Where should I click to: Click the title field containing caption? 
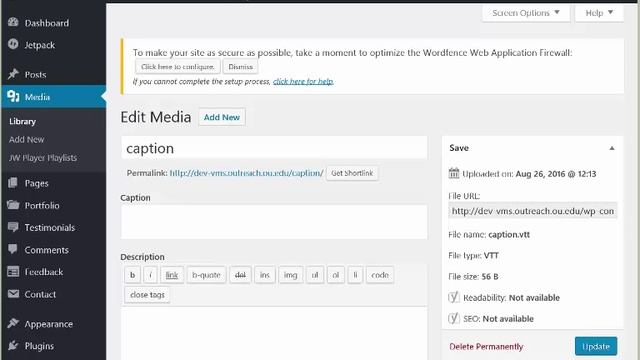click(x=274, y=148)
